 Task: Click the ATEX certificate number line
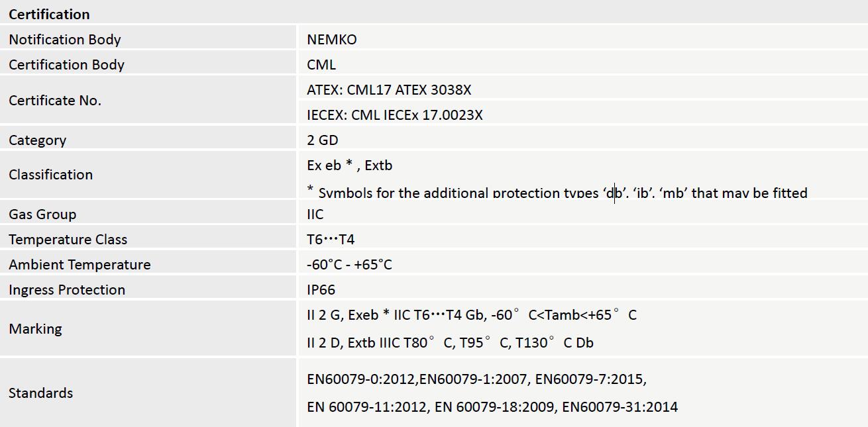coord(389,89)
